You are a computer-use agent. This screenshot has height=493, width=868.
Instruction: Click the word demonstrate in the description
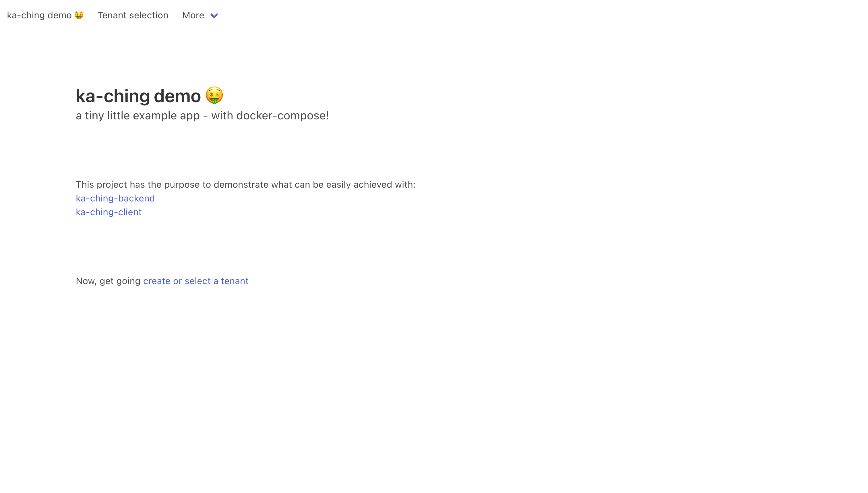click(241, 185)
